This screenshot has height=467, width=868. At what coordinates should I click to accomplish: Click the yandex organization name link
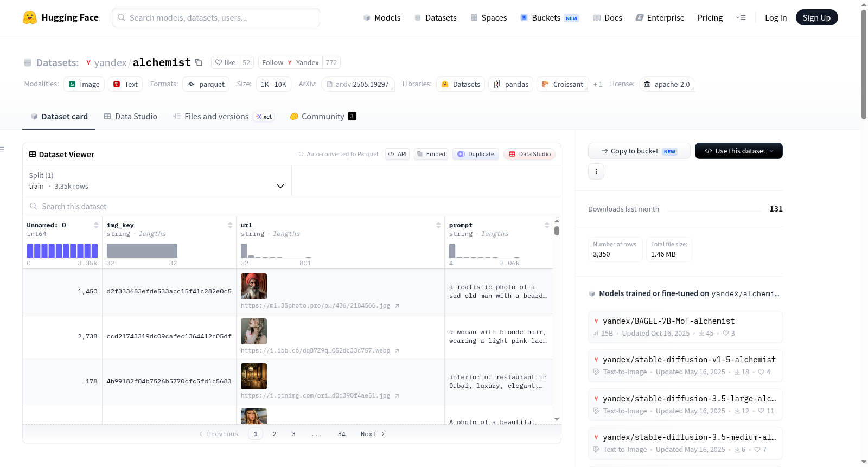tap(110, 62)
